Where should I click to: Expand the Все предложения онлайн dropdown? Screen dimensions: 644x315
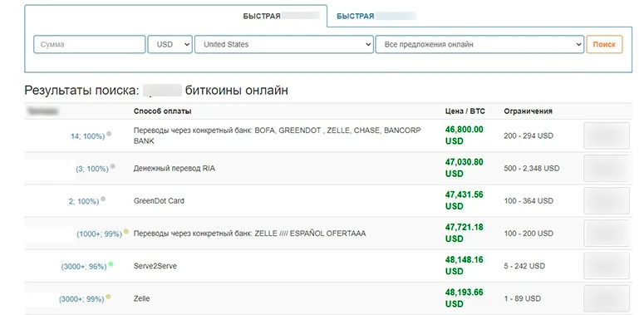pos(479,44)
